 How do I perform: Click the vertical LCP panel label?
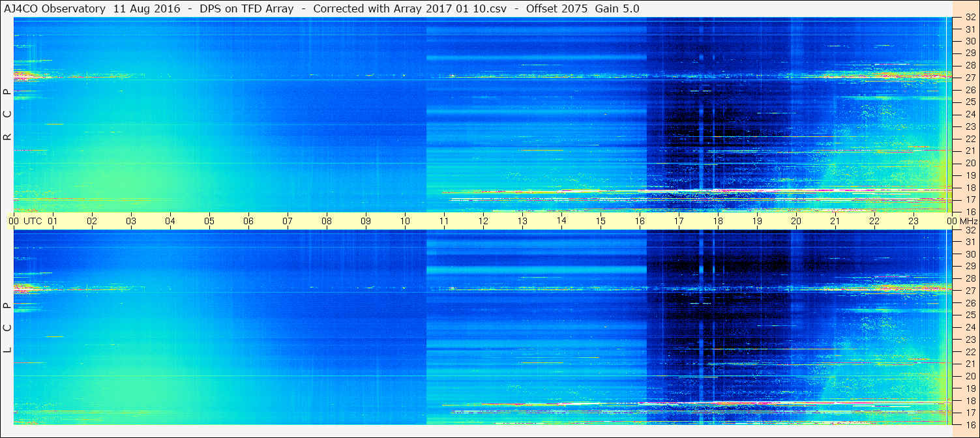[x=7, y=328]
